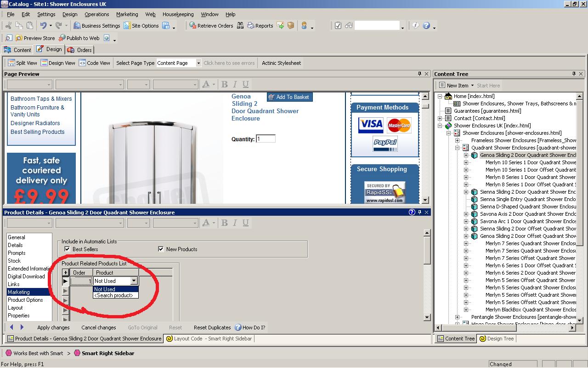The height and width of the screenshot is (368, 588).
Task: Click into the Quantity input field
Action: (x=266, y=139)
